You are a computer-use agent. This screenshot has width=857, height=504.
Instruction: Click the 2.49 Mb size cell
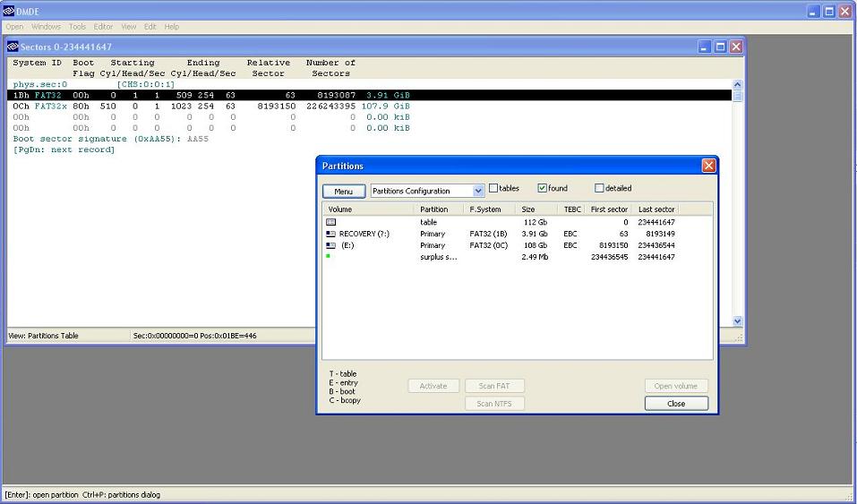[535, 257]
